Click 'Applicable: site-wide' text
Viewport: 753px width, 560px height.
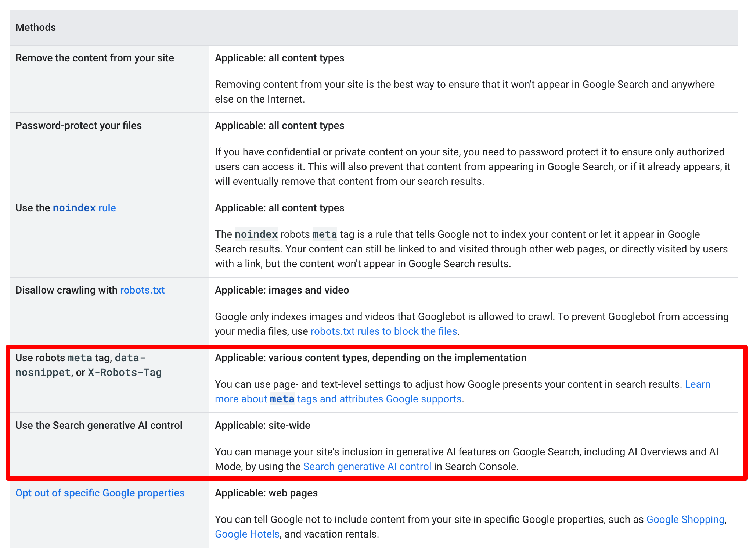[x=263, y=426]
